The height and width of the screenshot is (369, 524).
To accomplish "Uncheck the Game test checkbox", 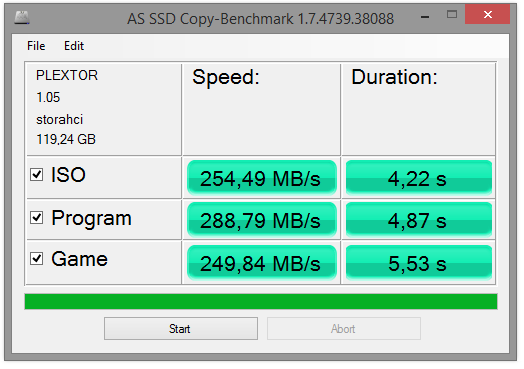I will pyautogui.click(x=36, y=259).
